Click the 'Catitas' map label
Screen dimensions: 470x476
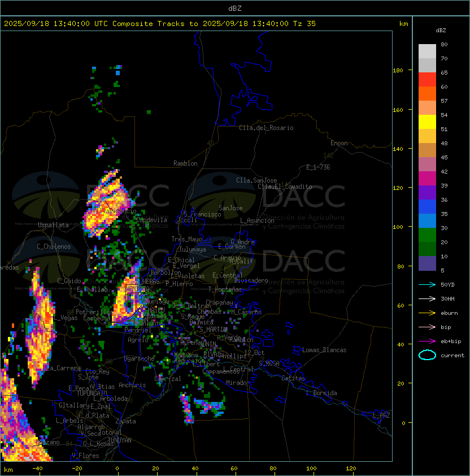293,378
